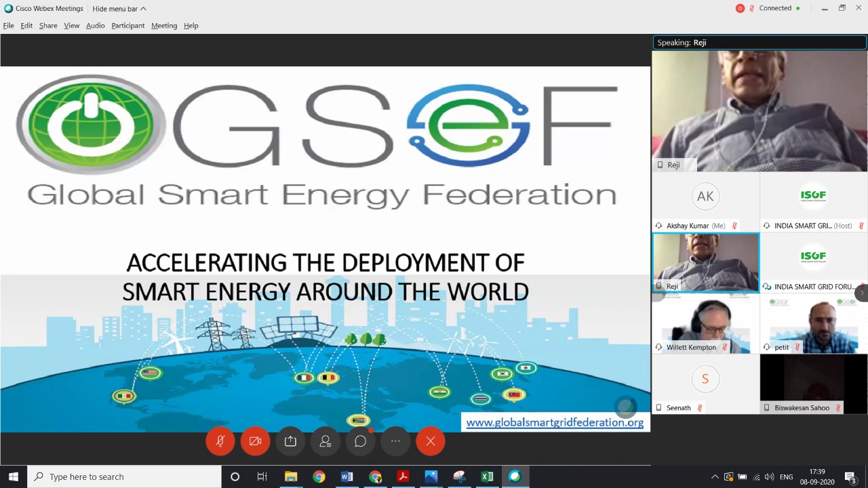868x488 pixels.
Task: Click muted mic icon beside Biswakesan Sahoo
Action: tap(838, 408)
